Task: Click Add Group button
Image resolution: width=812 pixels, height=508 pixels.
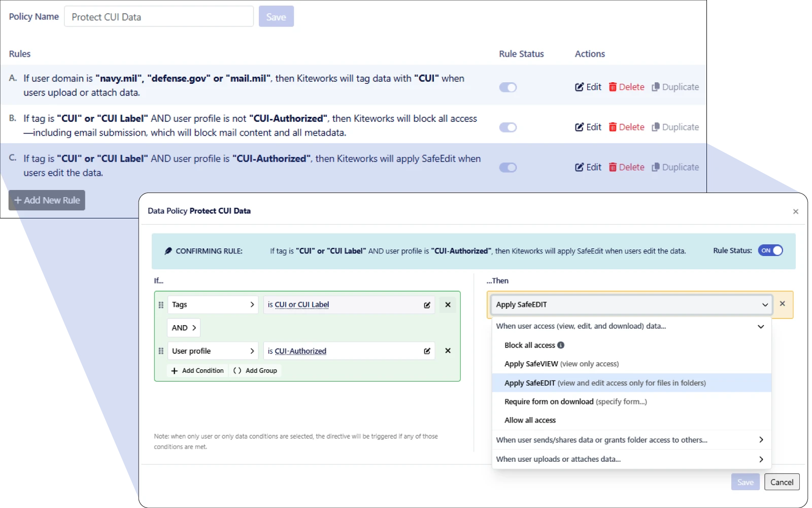Action: (x=255, y=371)
